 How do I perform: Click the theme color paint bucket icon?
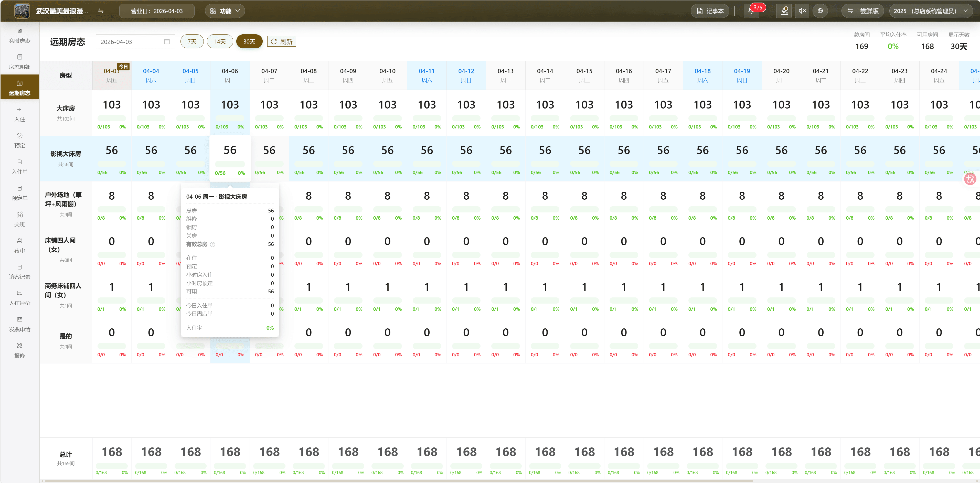784,11
